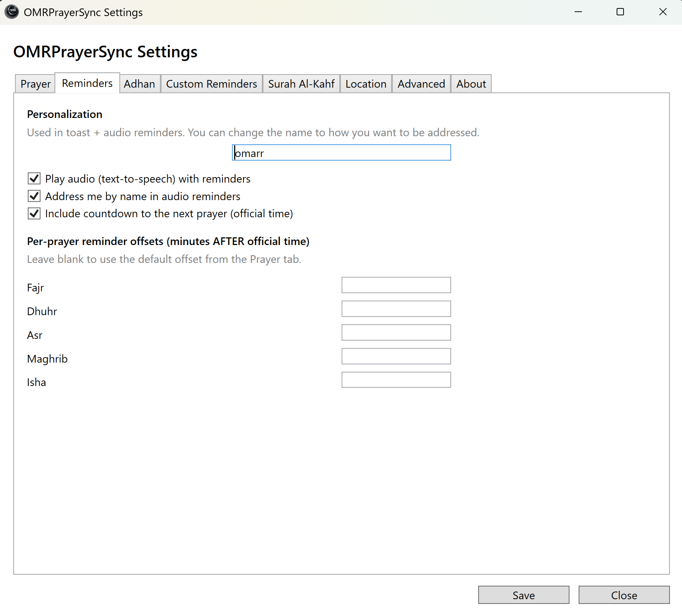Save the settings with Save button
Viewport: 682px width, 616px height.
(x=523, y=595)
